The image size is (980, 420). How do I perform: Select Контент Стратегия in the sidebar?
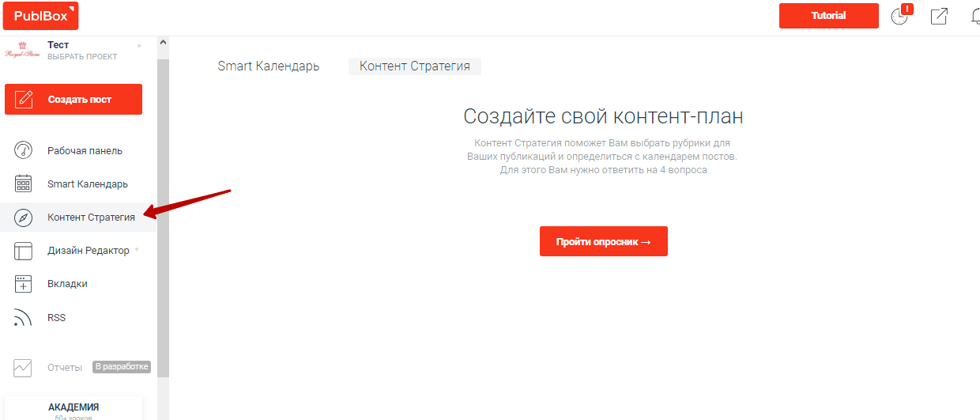(x=91, y=218)
